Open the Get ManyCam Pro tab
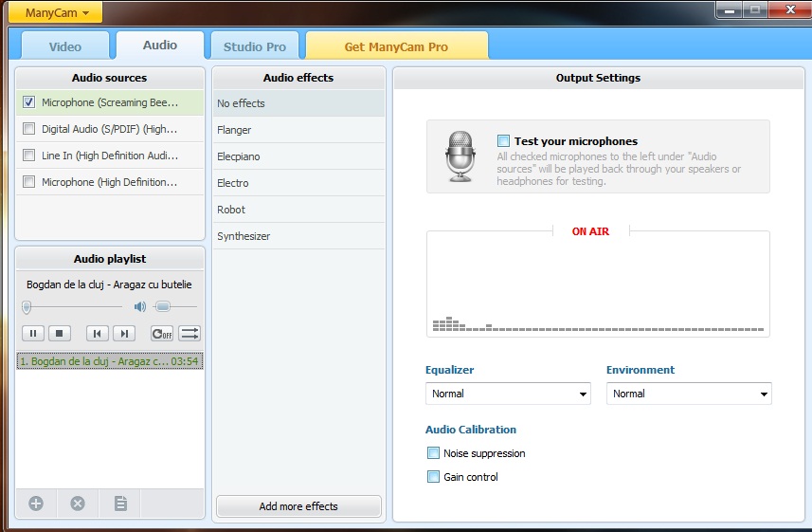 coord(396,46)
